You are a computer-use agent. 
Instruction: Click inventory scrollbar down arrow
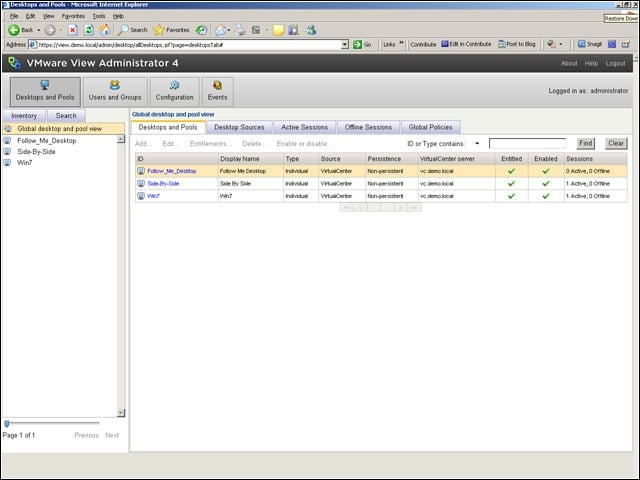click(121, 413)
